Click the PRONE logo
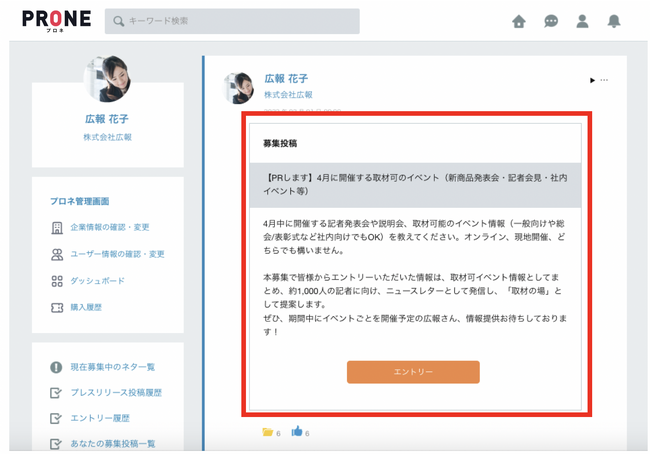650x454 pixels. pos(56,20)
